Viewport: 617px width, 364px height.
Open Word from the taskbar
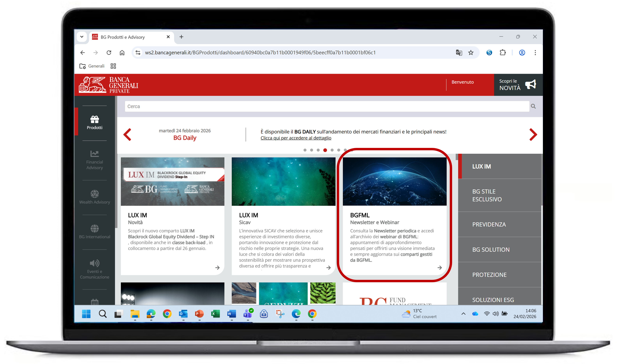point(232,314)
